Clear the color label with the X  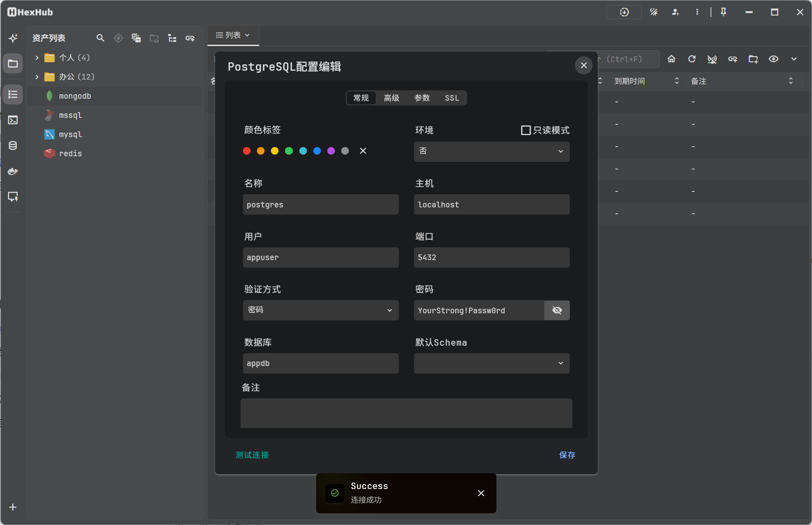(363, 151)
